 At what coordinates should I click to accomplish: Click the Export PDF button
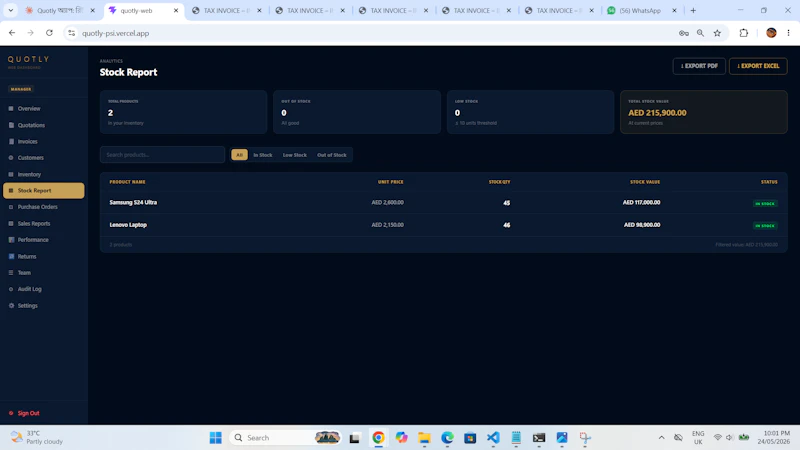click(699, 66)
